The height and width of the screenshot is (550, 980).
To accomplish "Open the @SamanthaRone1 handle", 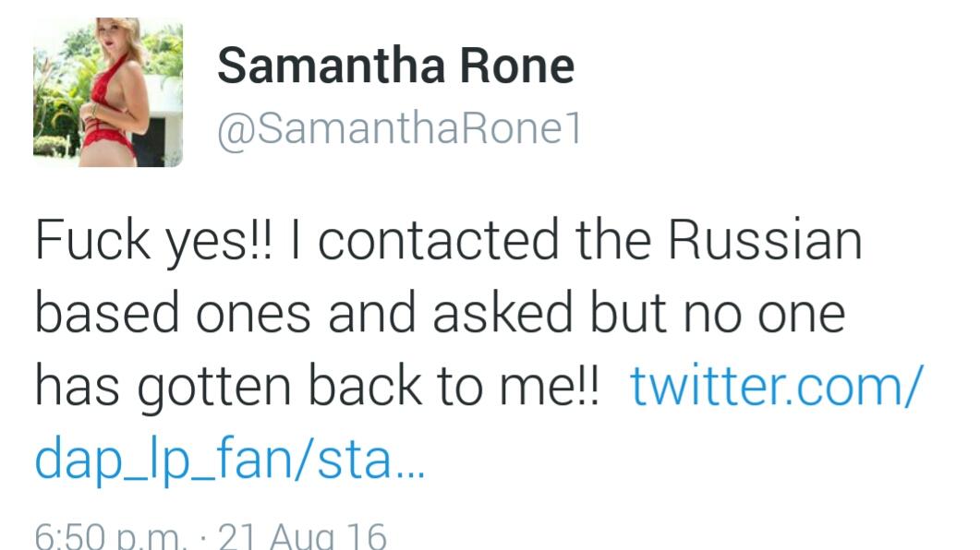I will pyautogui.click(x=399, y=129).
